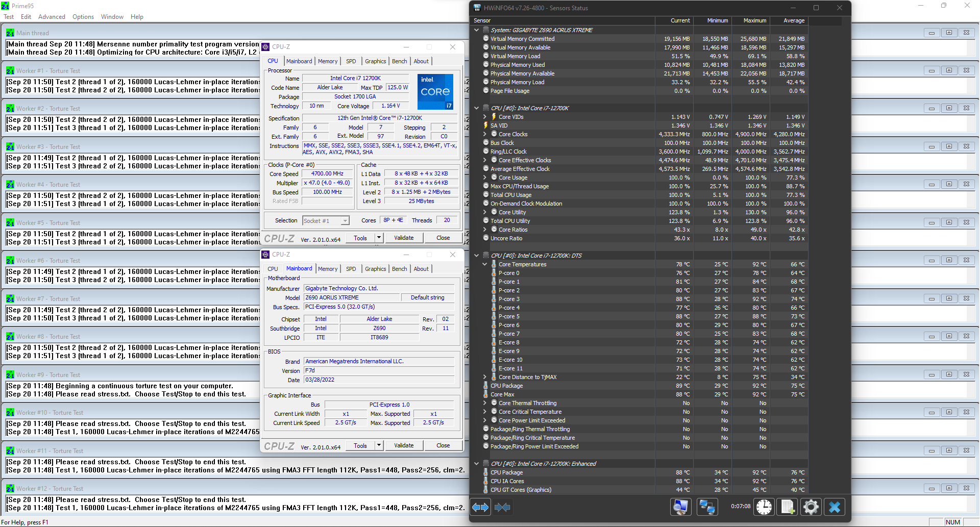This screenshot has height=527, width=980.
Task: Click the thermometer icon beside E-core 11
Action: (494, 368)
